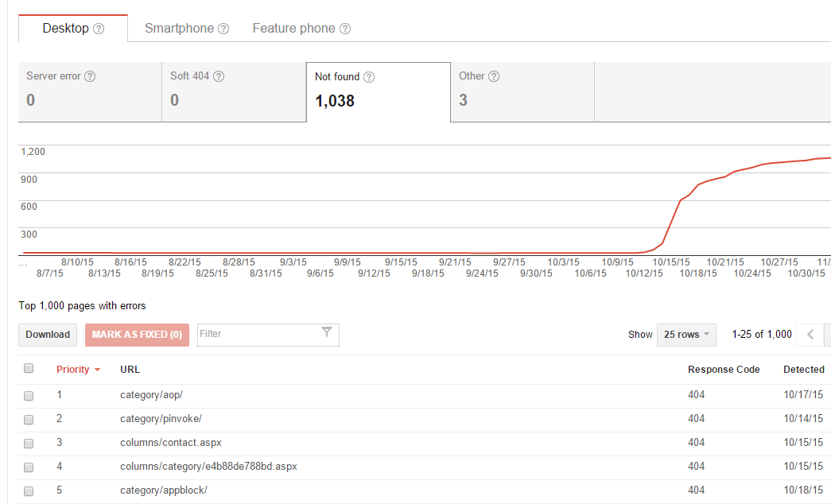Open help icon for Not found
The height and width of the screenshot is (504, 831).
coord(369,77)
